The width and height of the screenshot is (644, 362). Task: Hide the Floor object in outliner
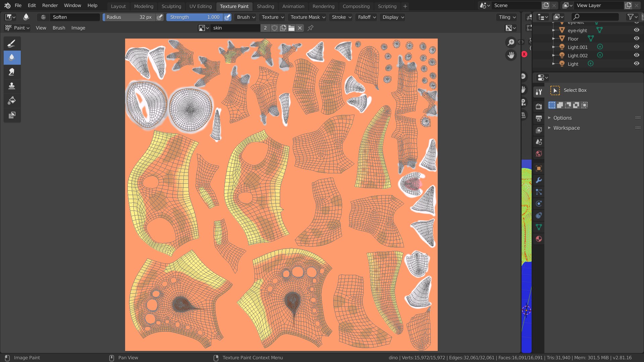click(636, 39)
